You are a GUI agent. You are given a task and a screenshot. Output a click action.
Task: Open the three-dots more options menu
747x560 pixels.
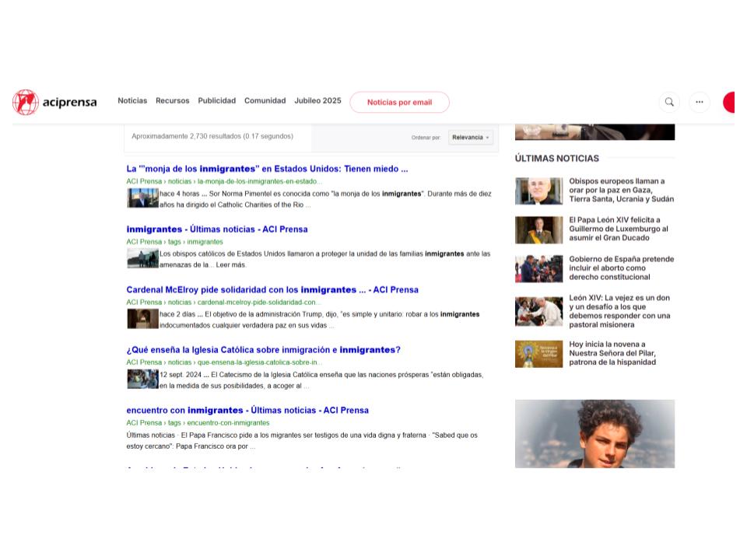point(699,102)
